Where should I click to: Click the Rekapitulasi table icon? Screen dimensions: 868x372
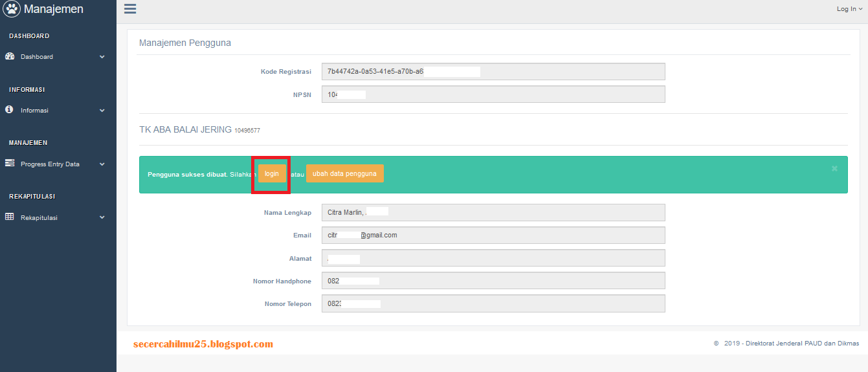pyautogui.click(x=10, y=217)
